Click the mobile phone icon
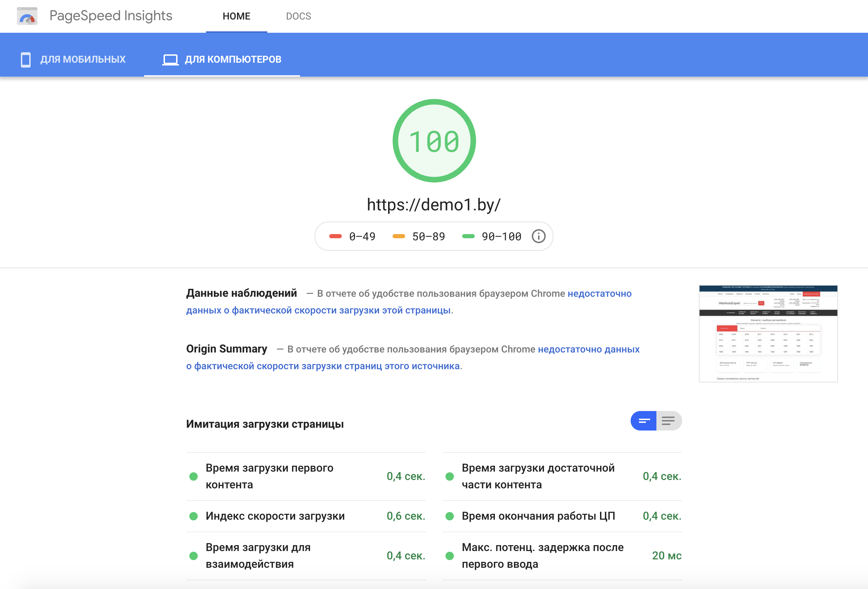The width and height of the screenshot is (868, 589). pos(25,60)
